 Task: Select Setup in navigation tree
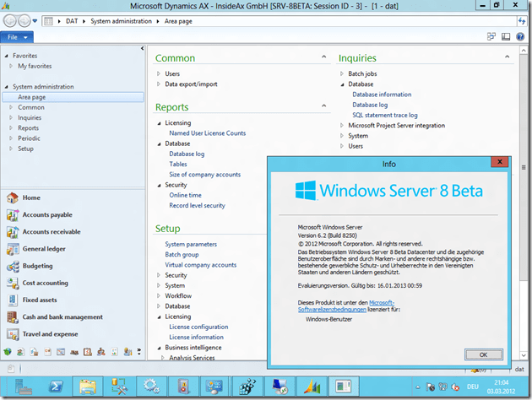(26, 149)
